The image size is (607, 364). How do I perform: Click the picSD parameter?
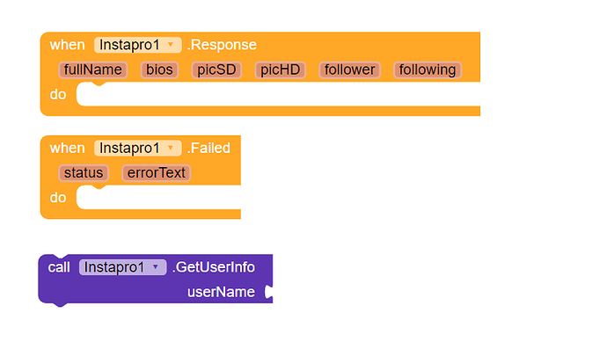pyautogui.click(x=216, y=69)
